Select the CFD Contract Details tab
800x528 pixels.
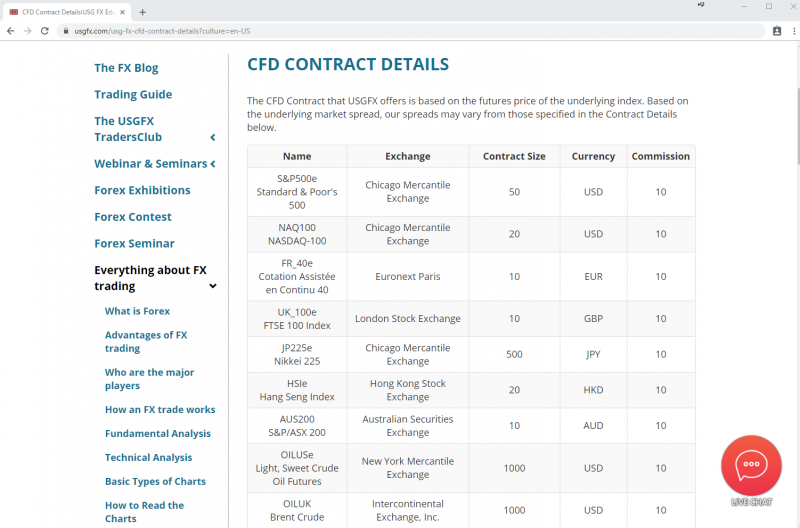click(x=66, y=12)
